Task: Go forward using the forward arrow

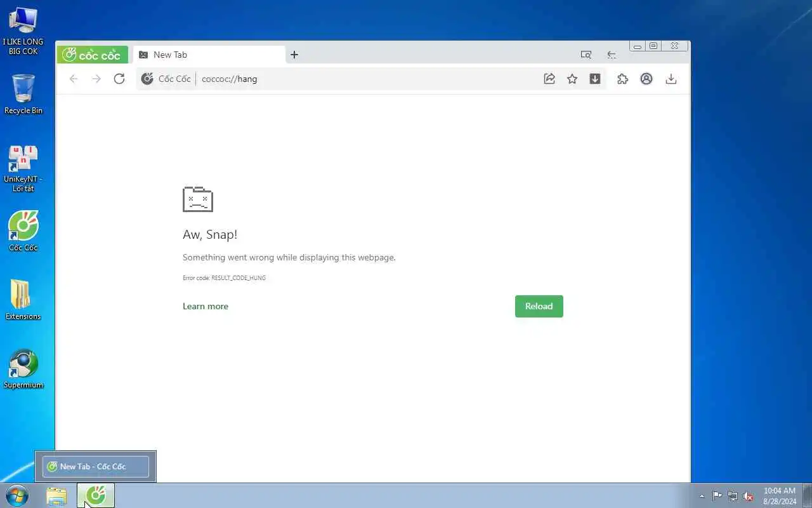Action: (x=96, y=79)
